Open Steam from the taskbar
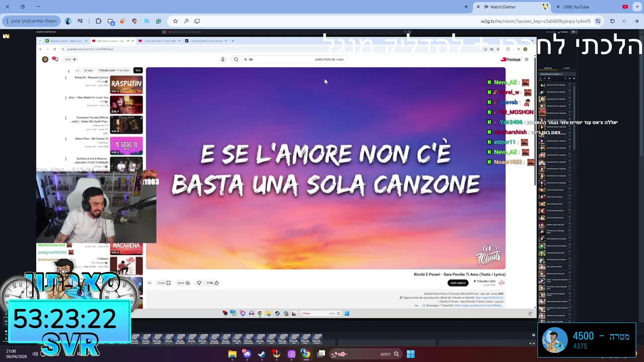The width and height of the screenshot is (644, 362). point(262,354)
